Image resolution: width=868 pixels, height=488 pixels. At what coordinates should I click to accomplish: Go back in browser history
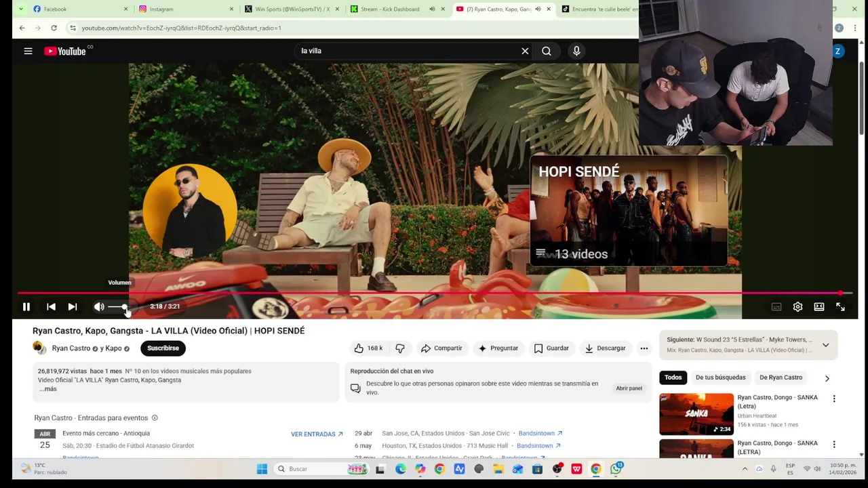tap(22, 28)
